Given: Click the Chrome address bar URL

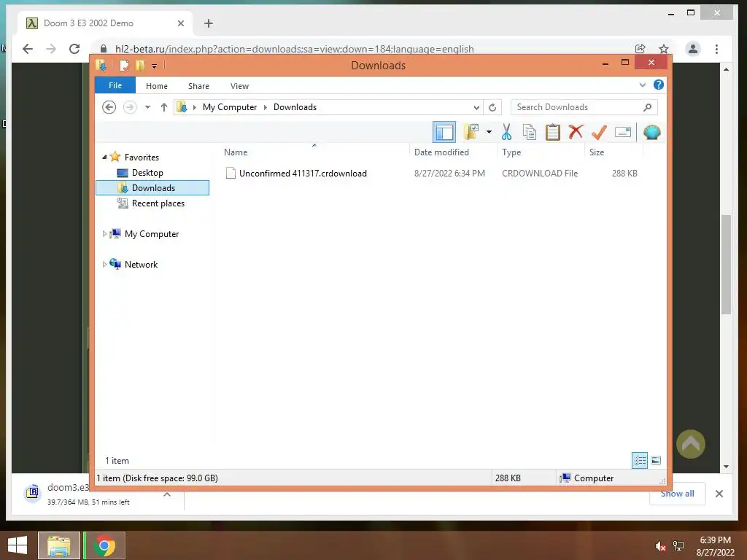Looking at the screenshot, I should pos(295,49).
